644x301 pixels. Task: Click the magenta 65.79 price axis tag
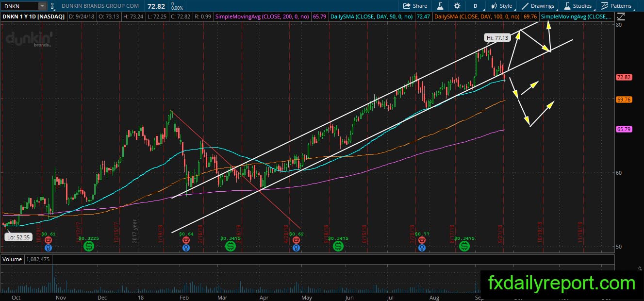pos(623,129)
